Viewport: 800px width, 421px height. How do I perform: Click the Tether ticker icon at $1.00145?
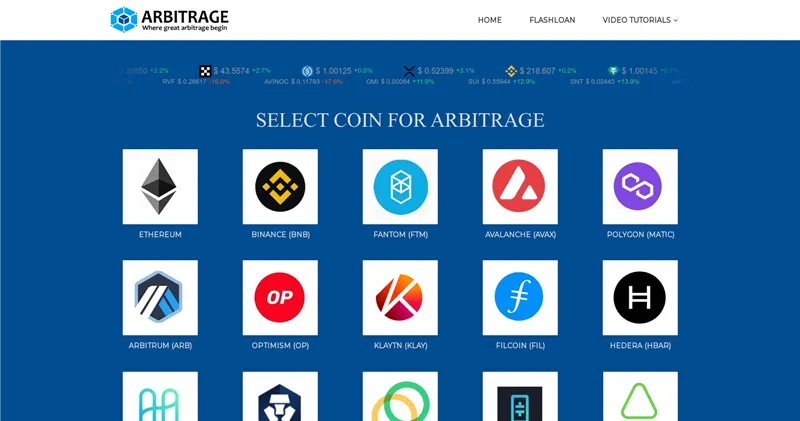[613, 71]
